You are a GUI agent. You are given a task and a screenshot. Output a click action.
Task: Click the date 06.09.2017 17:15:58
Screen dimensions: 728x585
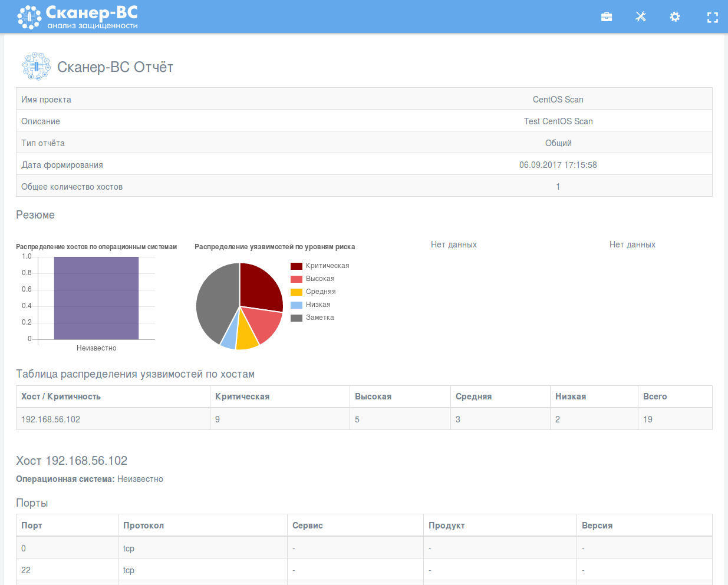click(558, 165)
